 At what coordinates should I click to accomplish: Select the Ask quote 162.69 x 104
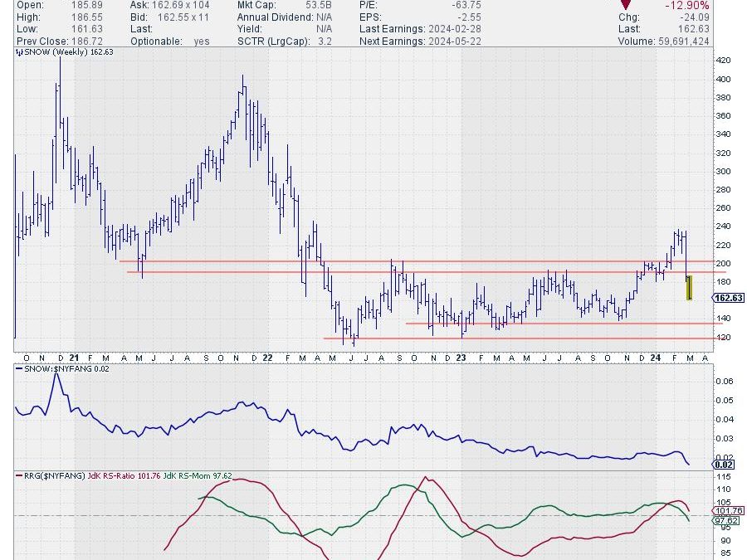pos(181,5)
